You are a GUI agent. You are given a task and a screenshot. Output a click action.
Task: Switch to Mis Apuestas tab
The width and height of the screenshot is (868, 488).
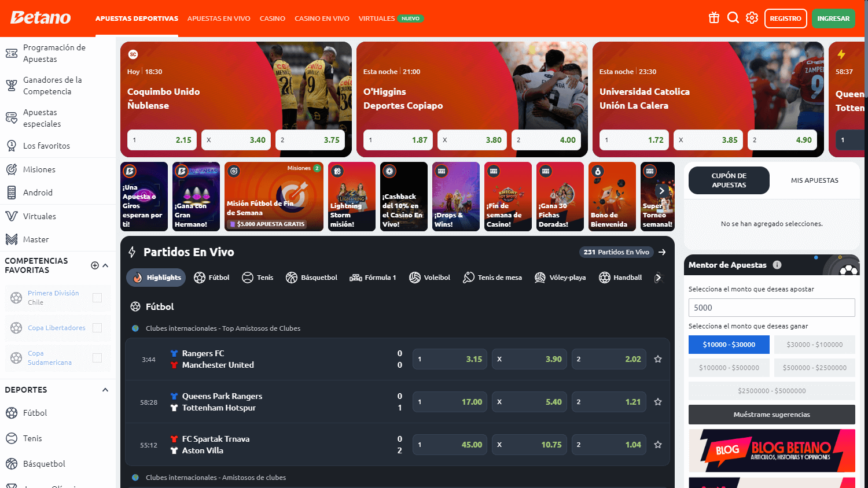[815, 180]
